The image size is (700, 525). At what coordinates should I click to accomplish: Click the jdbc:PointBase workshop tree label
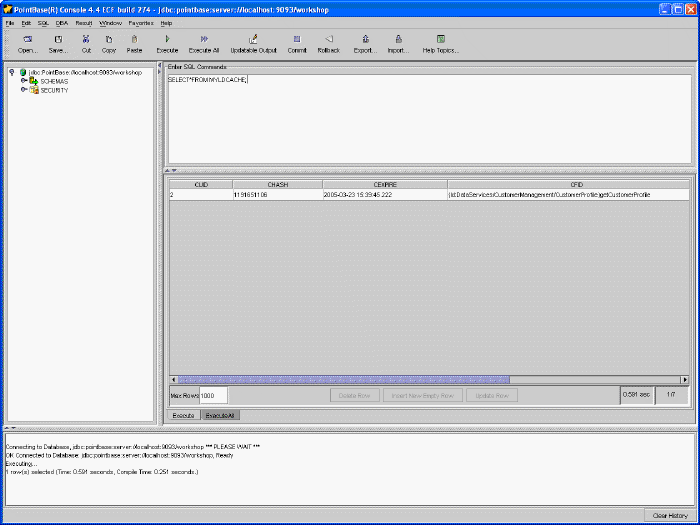pyautogui.click(x=85, y=72)
